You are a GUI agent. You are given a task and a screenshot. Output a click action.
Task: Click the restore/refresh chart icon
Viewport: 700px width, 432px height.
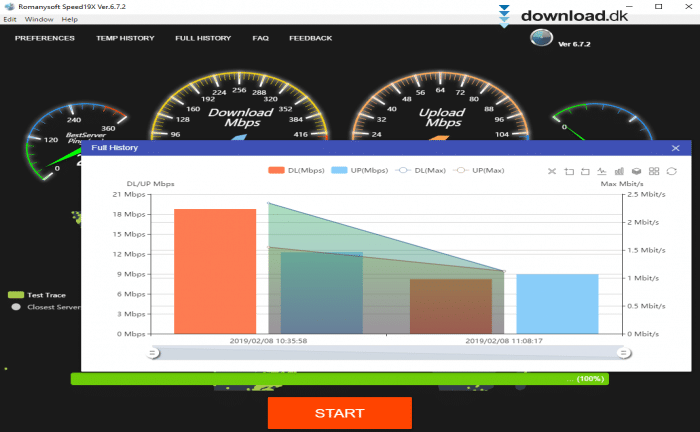coord(671,171)
